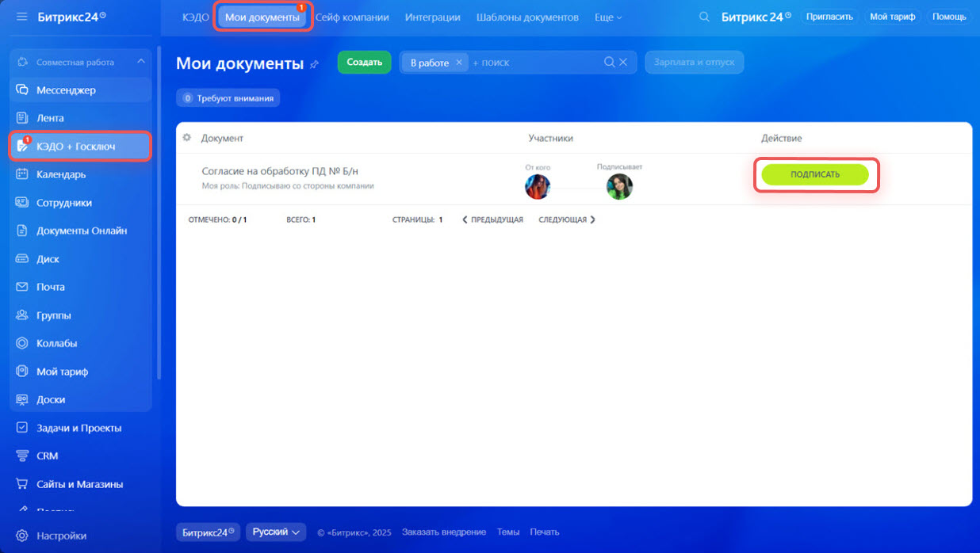The width and height of the screenshot is (980, 553).
Task: Open Мессенджер in the sidebar
Action: [x=80, y=90]
